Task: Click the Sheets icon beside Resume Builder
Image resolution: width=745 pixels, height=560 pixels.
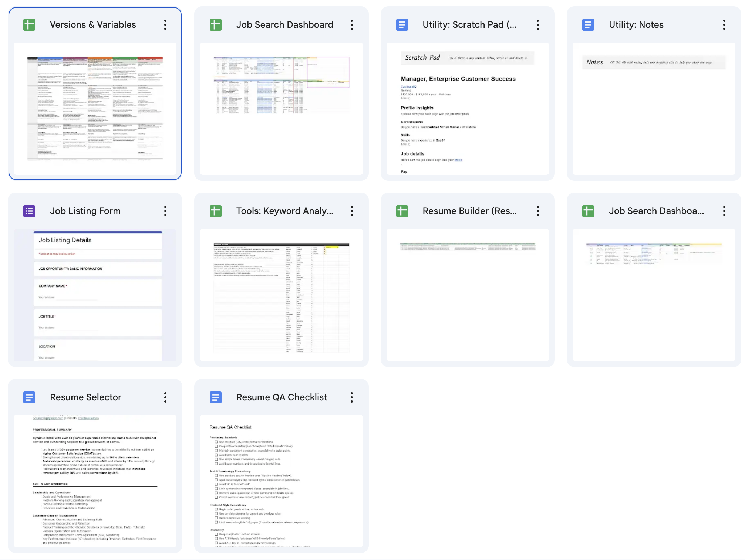Action: [402, 211]
